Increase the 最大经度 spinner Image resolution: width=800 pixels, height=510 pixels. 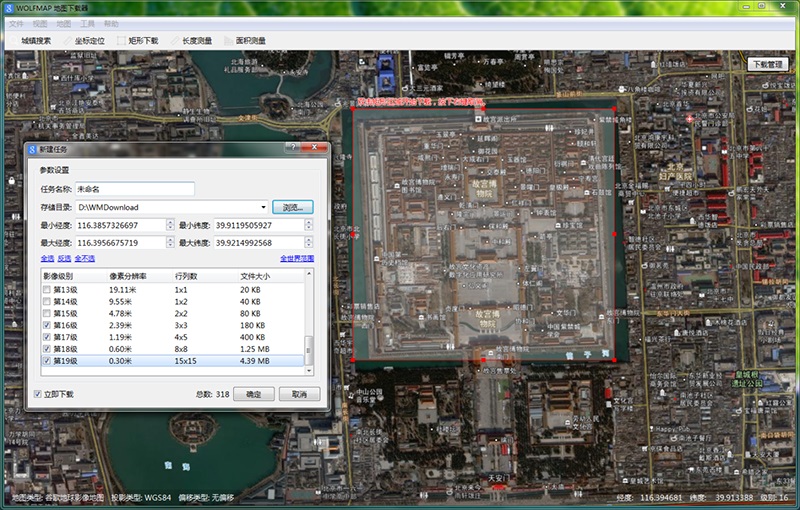[170, 239]
